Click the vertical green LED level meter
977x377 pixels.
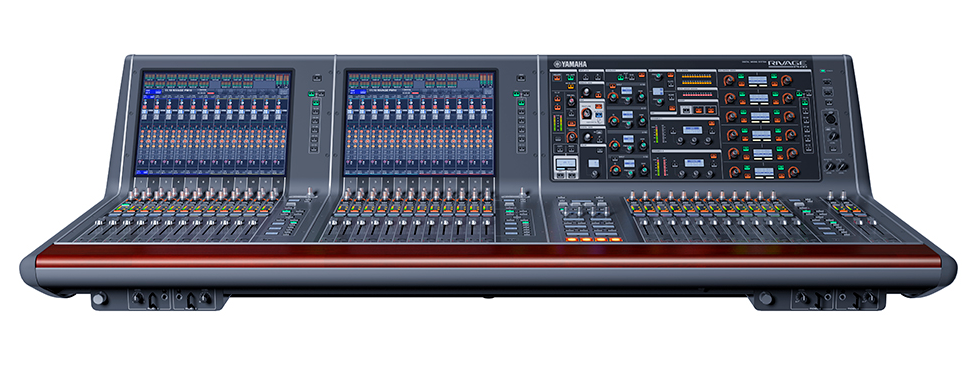click(557, 122)
